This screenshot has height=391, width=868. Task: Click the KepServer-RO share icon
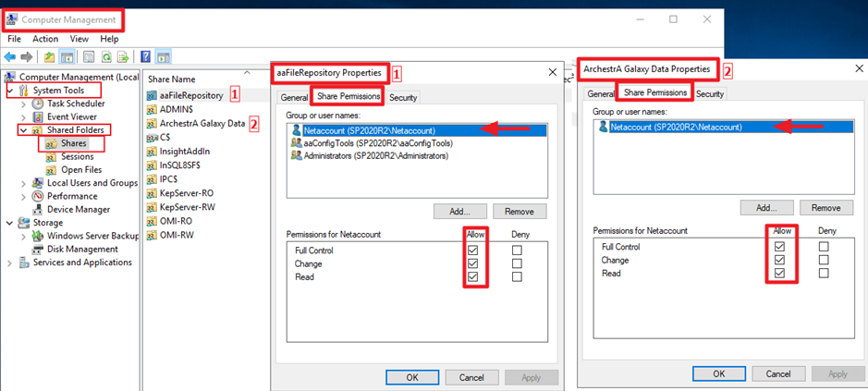[152, 193]
